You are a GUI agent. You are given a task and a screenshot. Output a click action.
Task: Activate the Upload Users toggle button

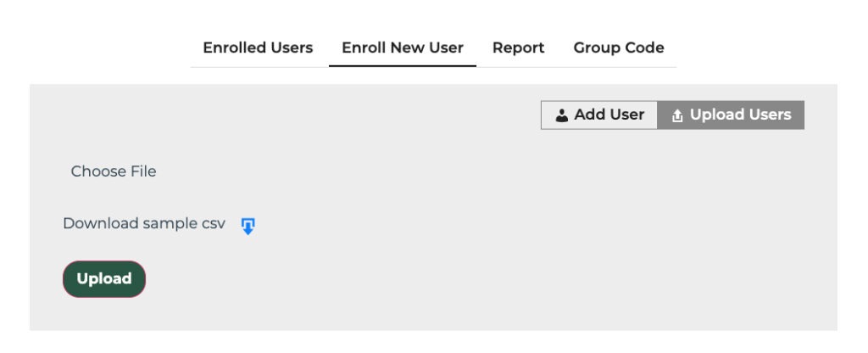click(x=731, y=115)
